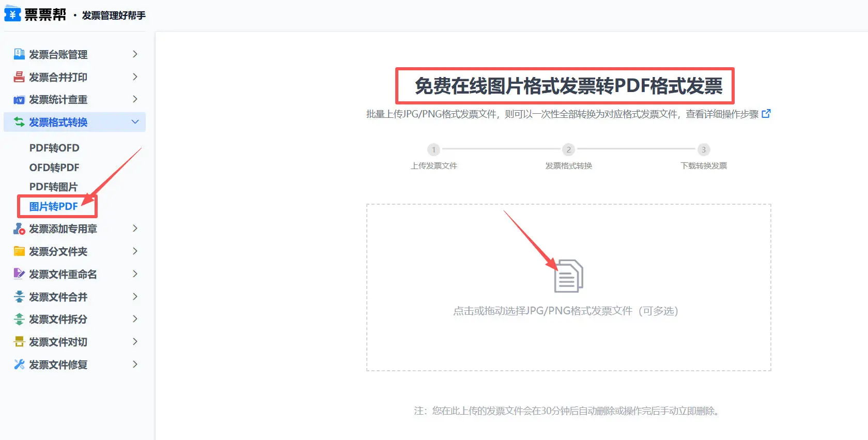This screenshot has width=868, height=440.
Task: Click the 发票文件重命名 edit icon
Action: (19, 274)
